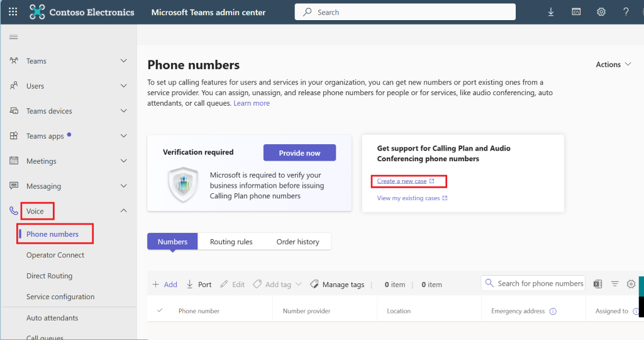Click the Meetings calendar icon
644x340 pixels.
(x=14, y=161)
